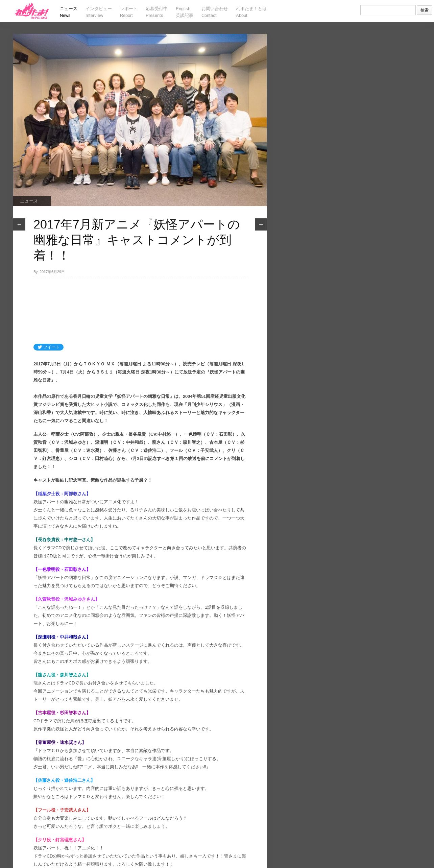Viewport: 434px width, 868px height.
Task: Click the line キャストが集結し記念写真
Action: pyautogui.click(x=93, y=480)
